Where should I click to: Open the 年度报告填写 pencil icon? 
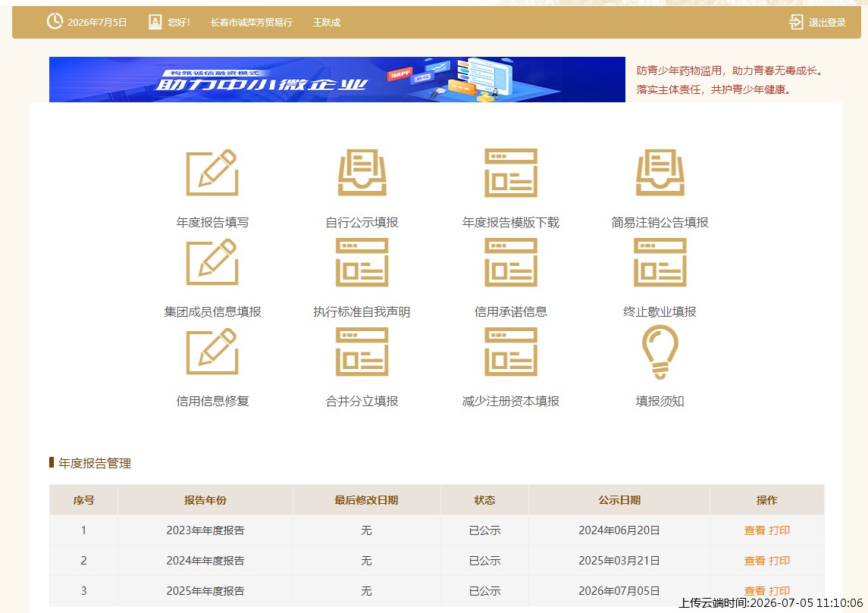pyautogui.click(x=212, y=173)
